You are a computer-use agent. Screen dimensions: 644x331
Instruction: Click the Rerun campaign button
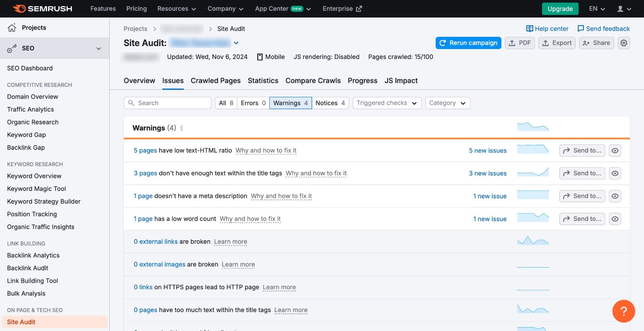(x=468, y=43)
